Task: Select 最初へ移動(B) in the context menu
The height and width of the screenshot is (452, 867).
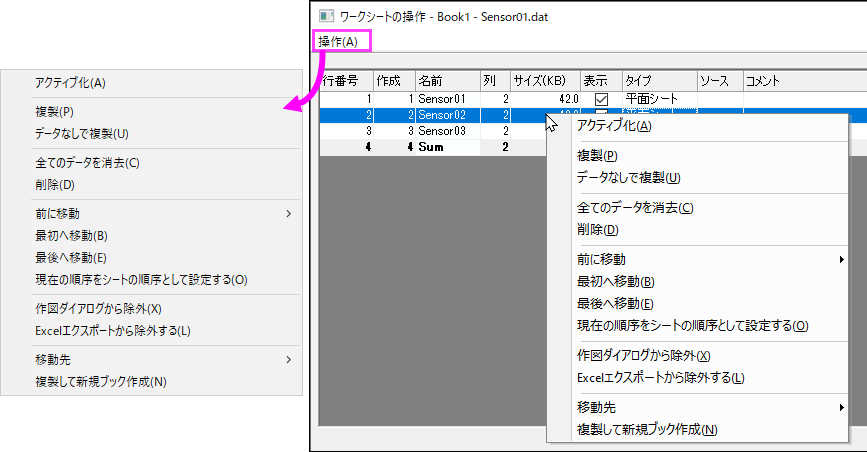Action: tap(615, 282)
